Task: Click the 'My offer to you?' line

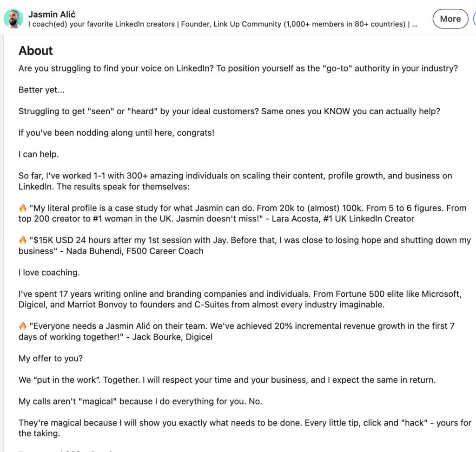Action: (x=51, y=358)
